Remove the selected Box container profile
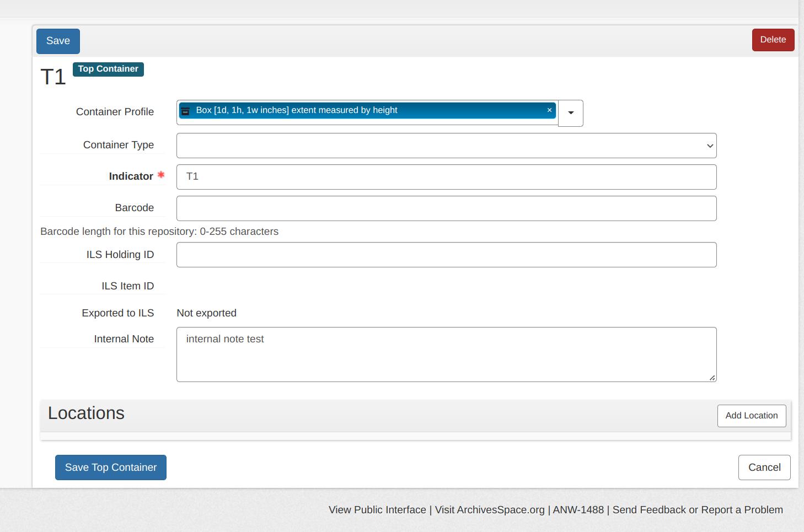 (x=549, y=110)
